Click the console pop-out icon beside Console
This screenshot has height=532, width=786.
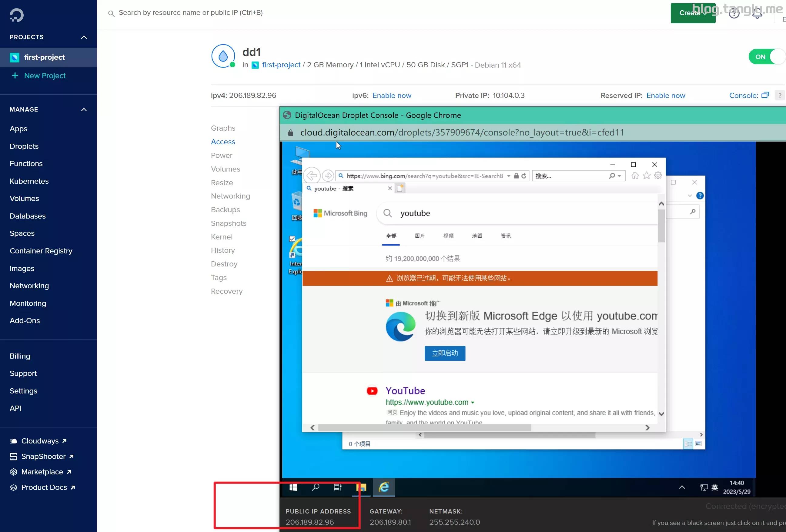click(x=765, y=95)
